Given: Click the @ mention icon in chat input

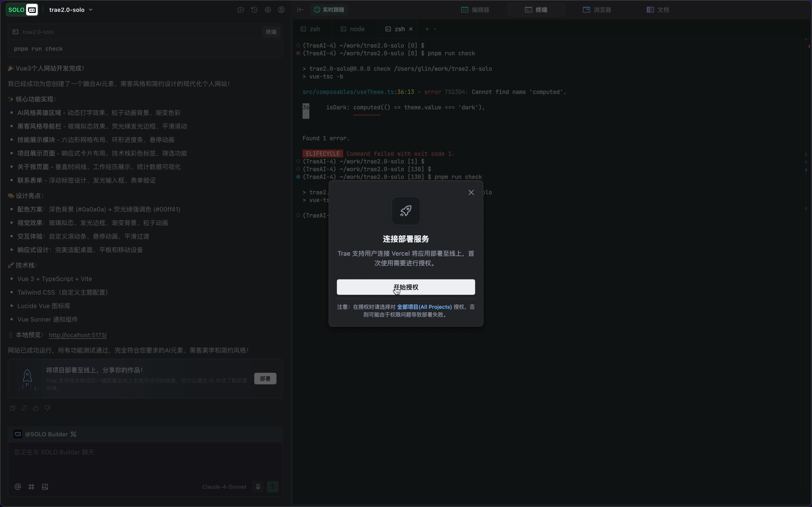Looking at the screenshot, I should click(x=18, y=486).
